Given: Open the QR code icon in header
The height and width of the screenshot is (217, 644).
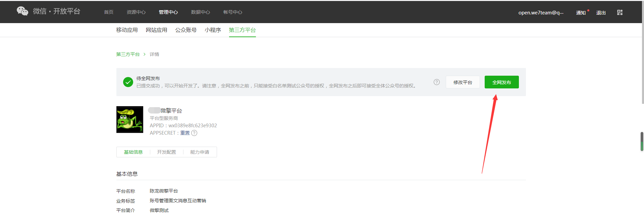Looking at the screenshot, I should click(x=620, y=12).
